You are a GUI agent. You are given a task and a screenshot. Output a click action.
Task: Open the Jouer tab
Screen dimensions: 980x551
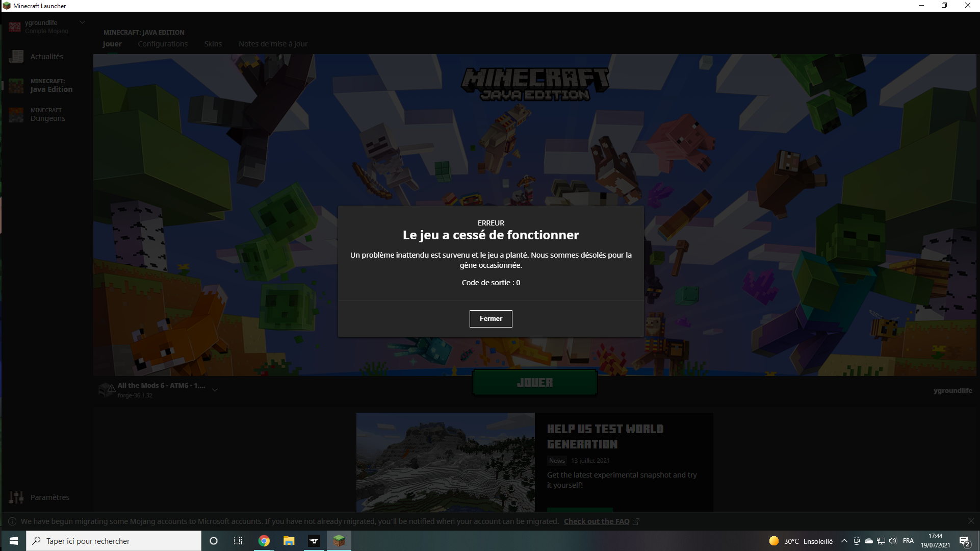[112, 44]
